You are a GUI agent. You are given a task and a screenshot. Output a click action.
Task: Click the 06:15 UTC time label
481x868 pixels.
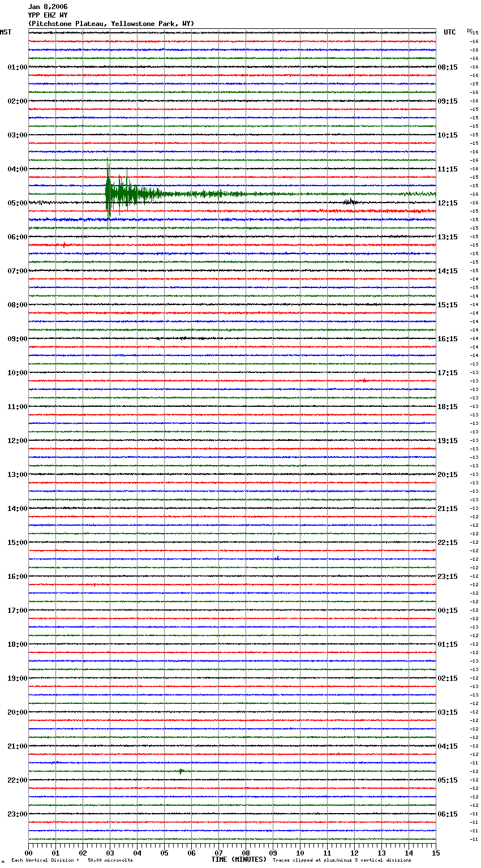click(448, 814)
